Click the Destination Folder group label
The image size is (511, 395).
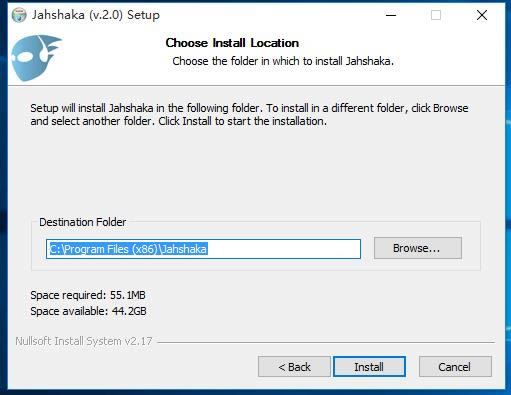(83, 222)
